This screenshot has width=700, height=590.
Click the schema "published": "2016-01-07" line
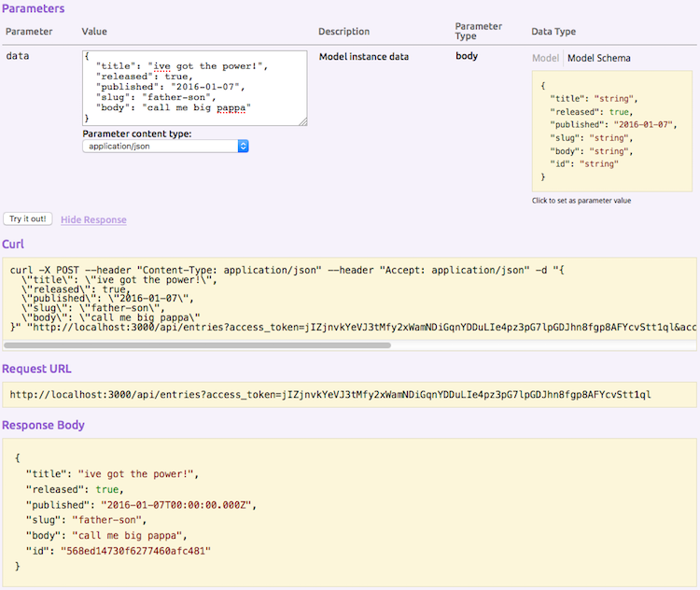[613, 124]
